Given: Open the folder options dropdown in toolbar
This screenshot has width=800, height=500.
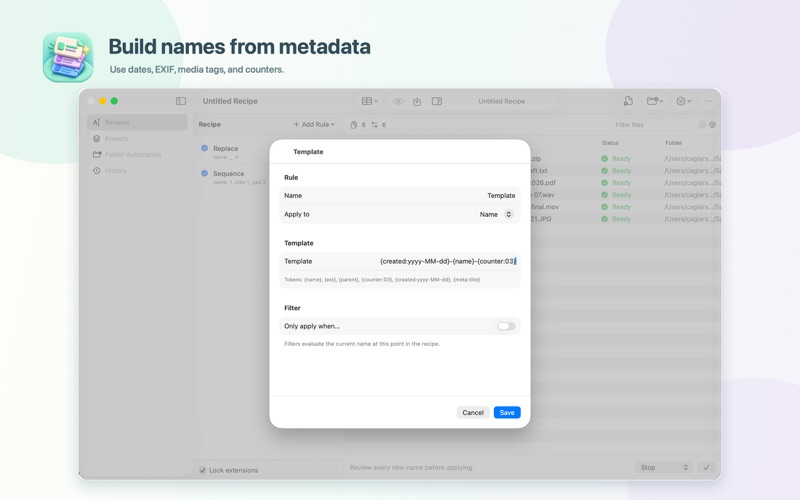Looking at the screenshot, I should [x=655, y=101].
